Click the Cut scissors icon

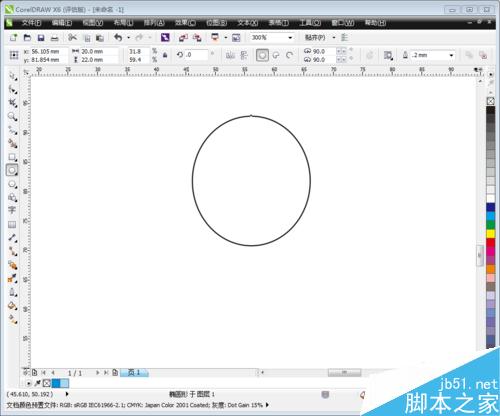pos(72,37)
